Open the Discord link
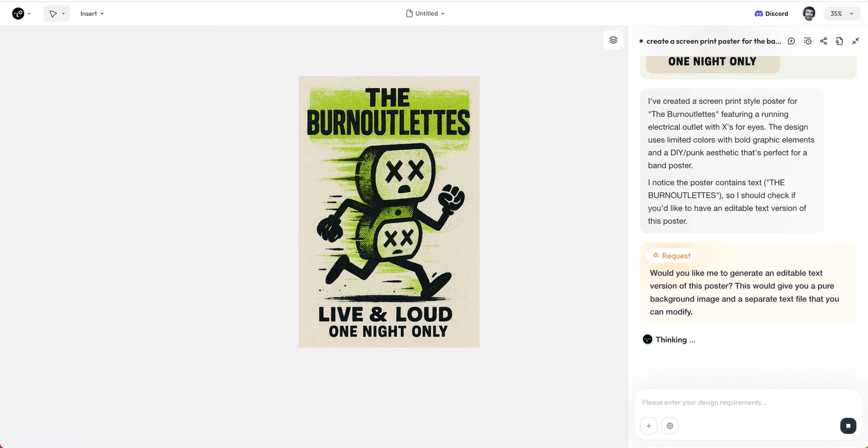The image size is (868, 448). point(771,13)
